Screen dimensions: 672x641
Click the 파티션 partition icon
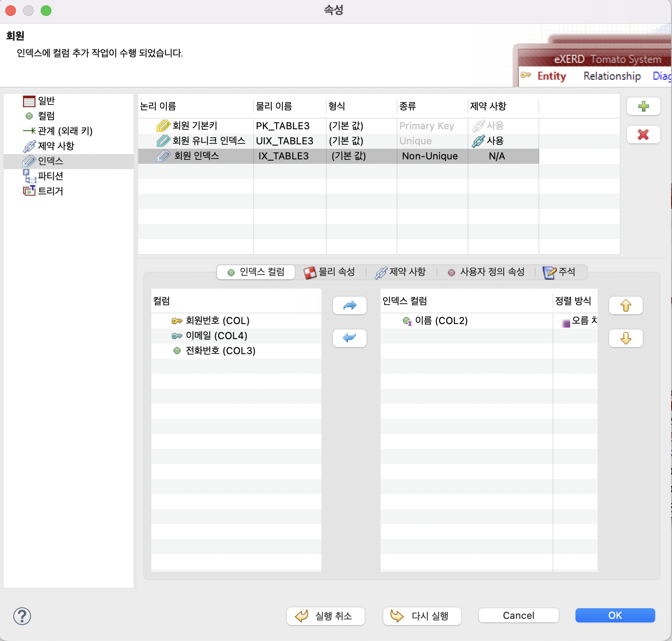pos(29,176)
